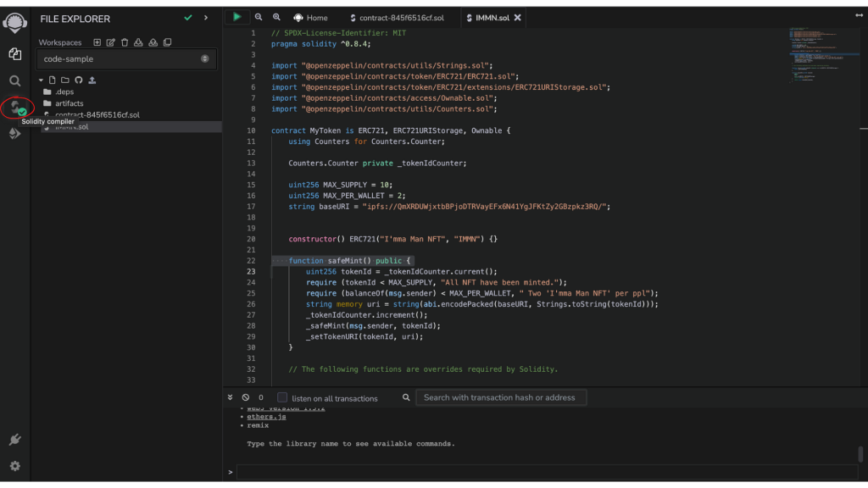Clone workspace with the copy icon
This screenshot has width=868, height=488.
coord(167,42)
